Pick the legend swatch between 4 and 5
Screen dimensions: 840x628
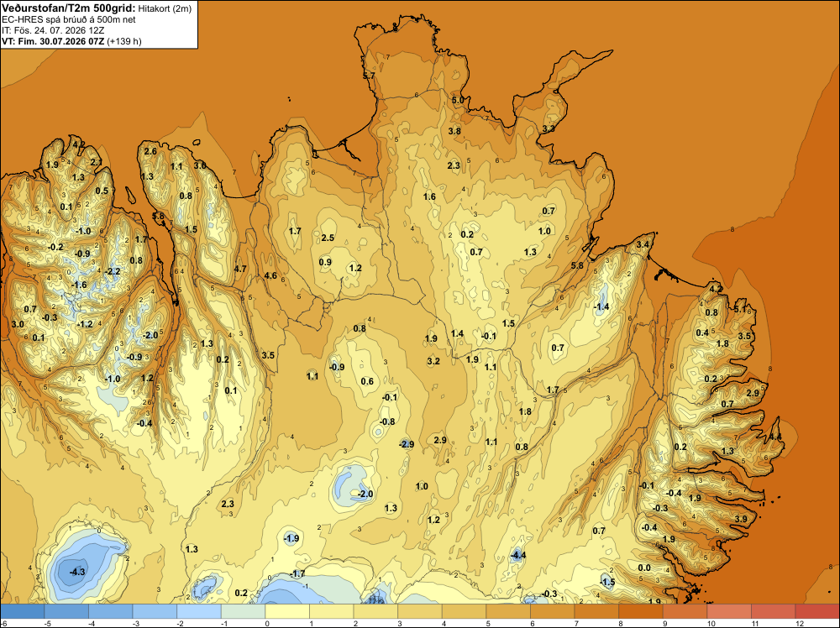point(465,611)
